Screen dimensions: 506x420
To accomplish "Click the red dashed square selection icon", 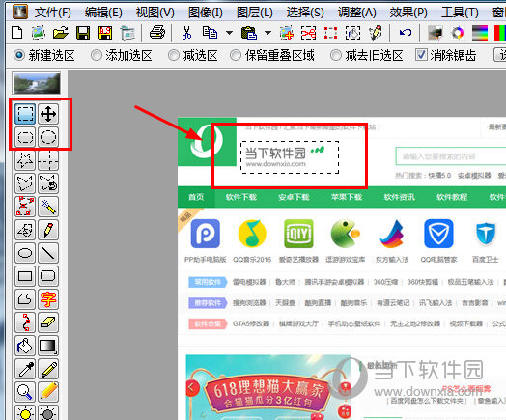I will [x=331, y=33].
